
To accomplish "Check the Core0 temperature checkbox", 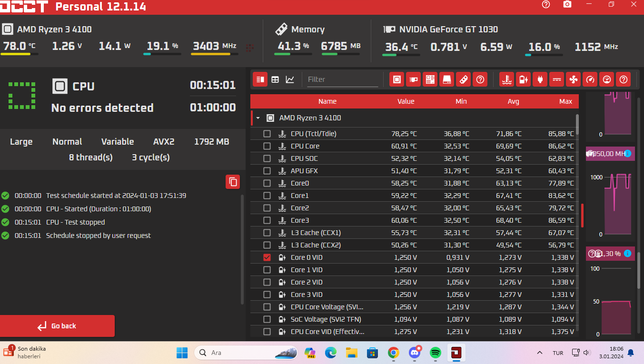I will pos(267,183).
